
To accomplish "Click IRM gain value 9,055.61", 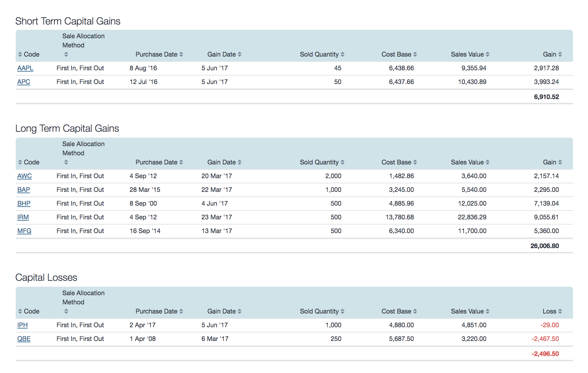I will 546,217.
